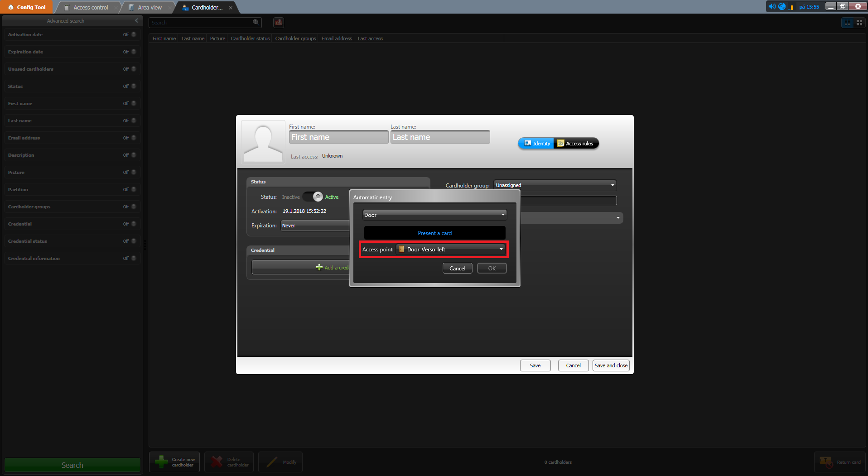Image resolution: width=868 pixels, height=476 pixels.
Task: Toggle the cardholder Status switch
Action: 313,197
